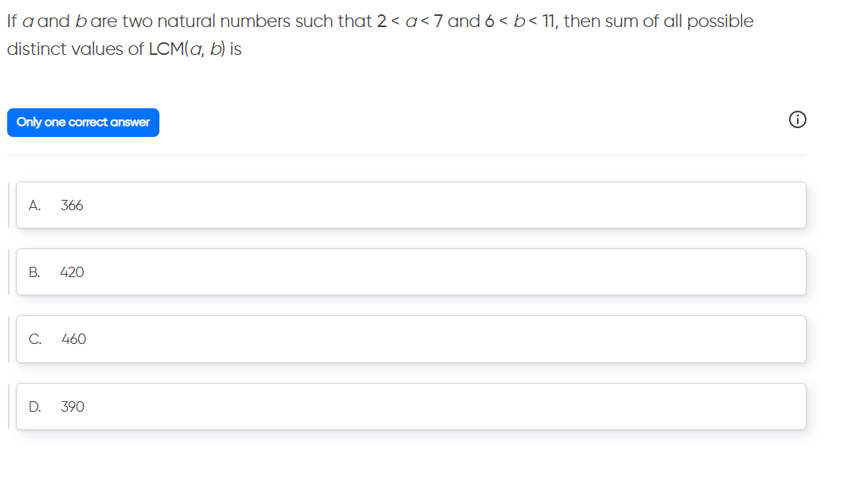Click the left edge bar of option A
The width and height of the screenshot is (844, 504).
pyautogui.click(x=9, y=205)
